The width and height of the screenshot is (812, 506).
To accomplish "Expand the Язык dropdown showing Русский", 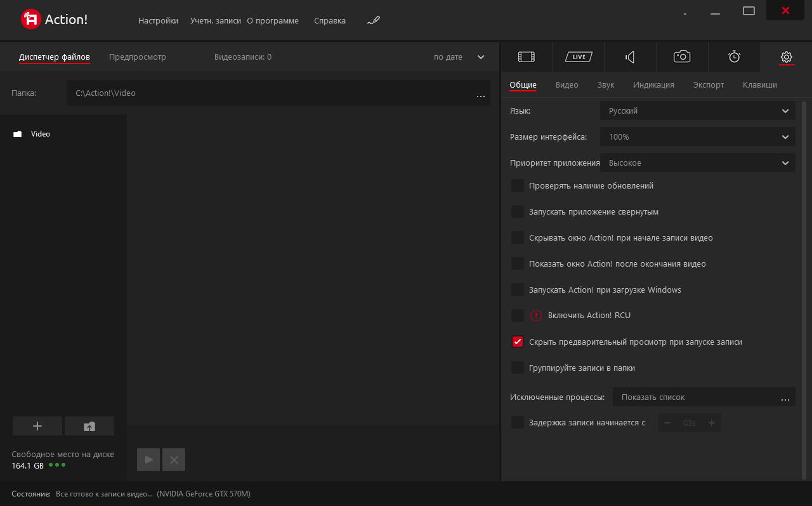I will click(x=698, y=111).
